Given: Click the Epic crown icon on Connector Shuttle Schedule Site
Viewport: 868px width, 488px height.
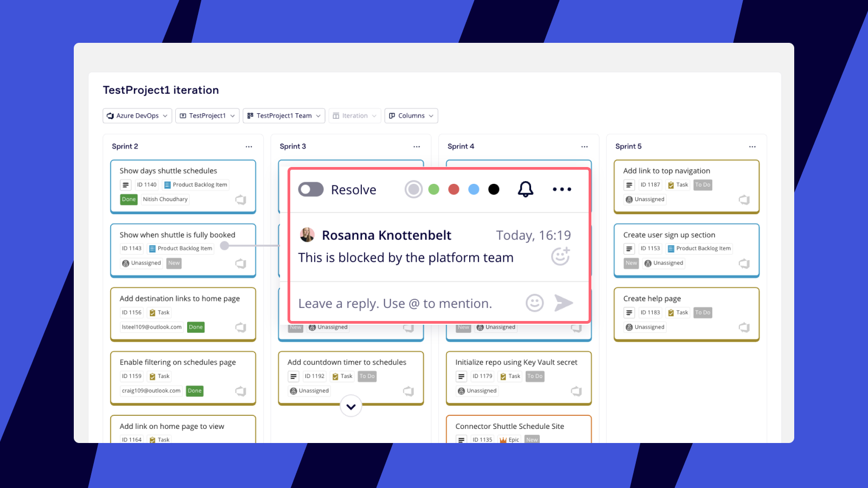Looking at the screenshot, I should [502, 439].
